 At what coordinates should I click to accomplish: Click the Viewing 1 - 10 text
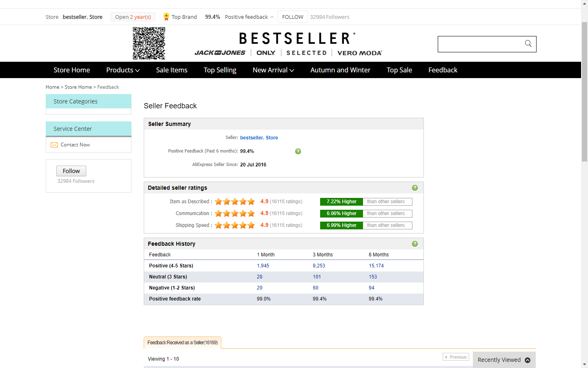(163, 359)
